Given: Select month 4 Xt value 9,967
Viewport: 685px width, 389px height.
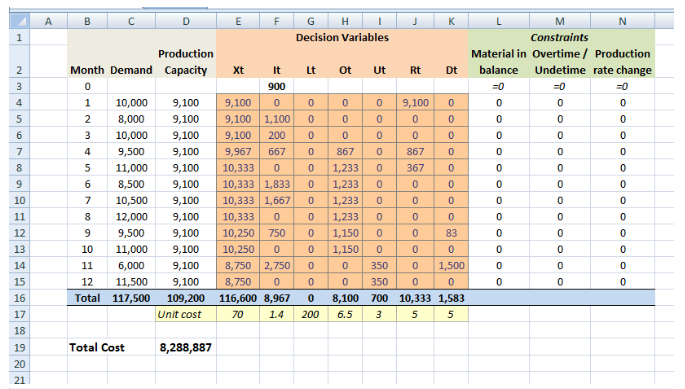Looking at the screenshot, I should pos(238,152).
